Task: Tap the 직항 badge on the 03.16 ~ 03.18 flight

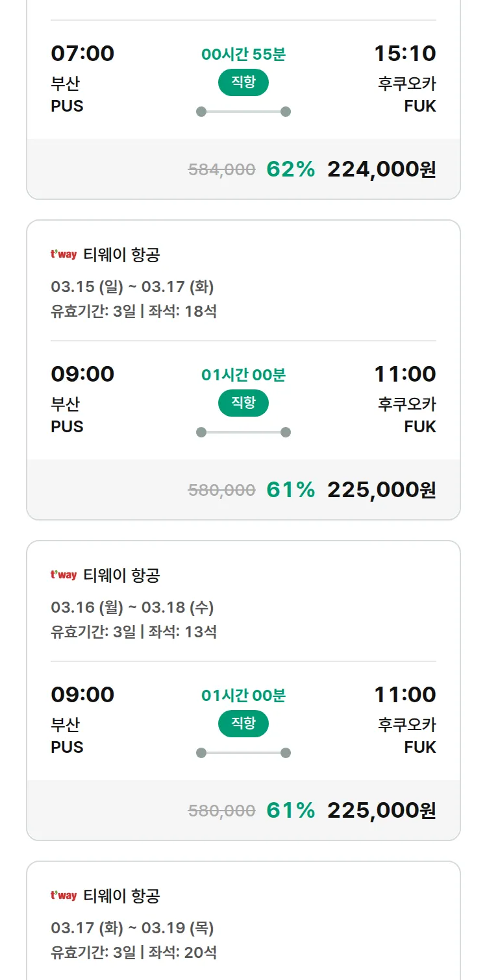Action: tap(243, 724)
